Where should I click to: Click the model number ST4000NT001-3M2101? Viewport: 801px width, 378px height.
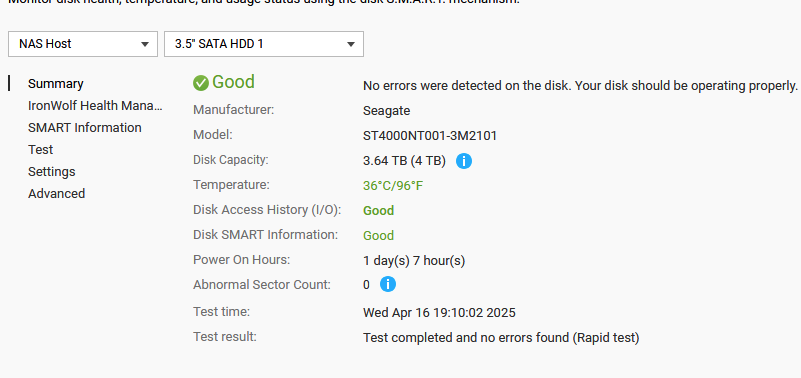tap(430, 136)
